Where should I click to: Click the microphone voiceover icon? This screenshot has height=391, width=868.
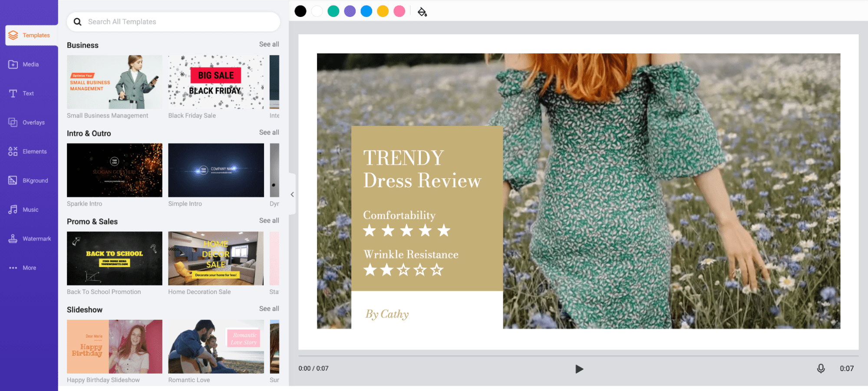pos(821,368)
